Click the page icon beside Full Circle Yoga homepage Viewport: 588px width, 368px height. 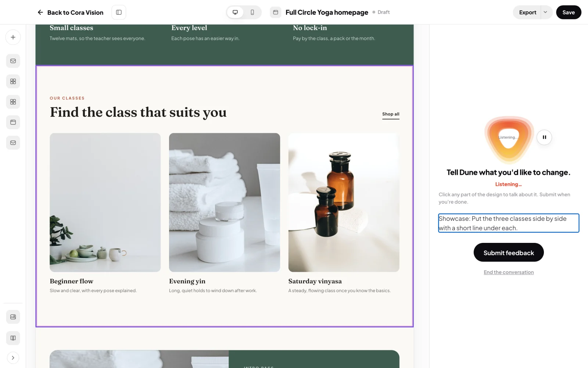tap(276, 12)
